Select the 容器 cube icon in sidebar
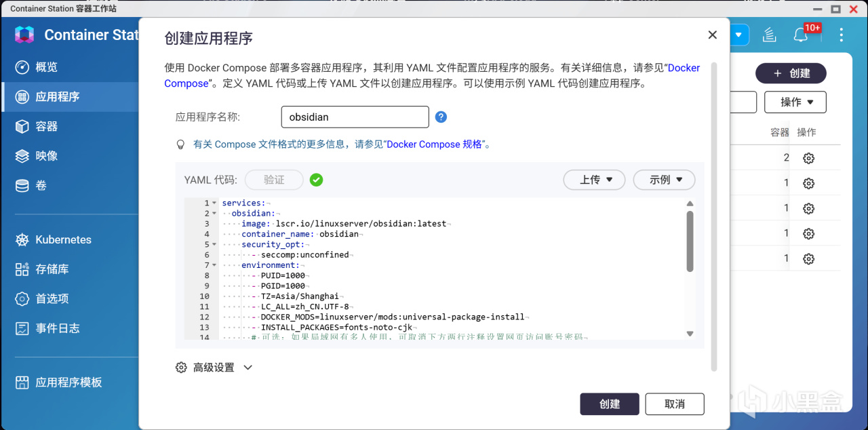Viewport: 868px width, 430px height. [22, 126]
